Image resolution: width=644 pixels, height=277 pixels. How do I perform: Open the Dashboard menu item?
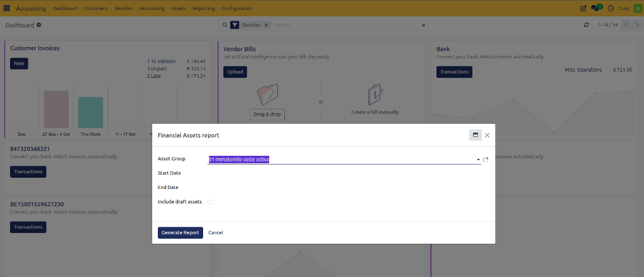[x=65, y=8]
